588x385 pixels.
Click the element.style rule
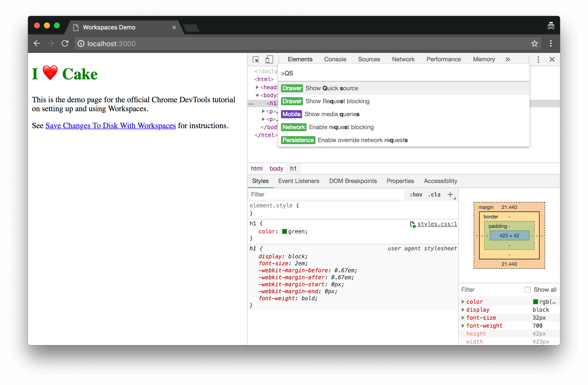(x=353, y=209)
